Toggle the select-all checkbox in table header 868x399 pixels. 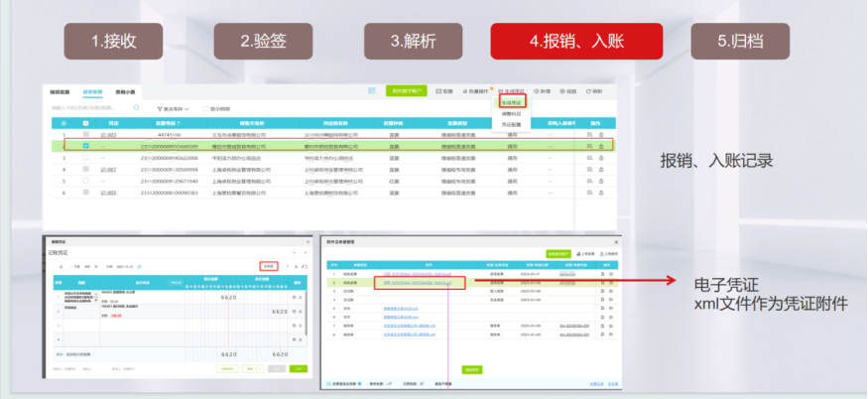tap(87, 122)
